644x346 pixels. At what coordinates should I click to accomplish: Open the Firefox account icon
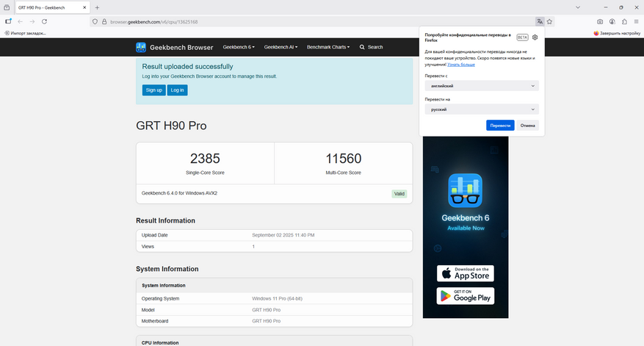point(612,21)
